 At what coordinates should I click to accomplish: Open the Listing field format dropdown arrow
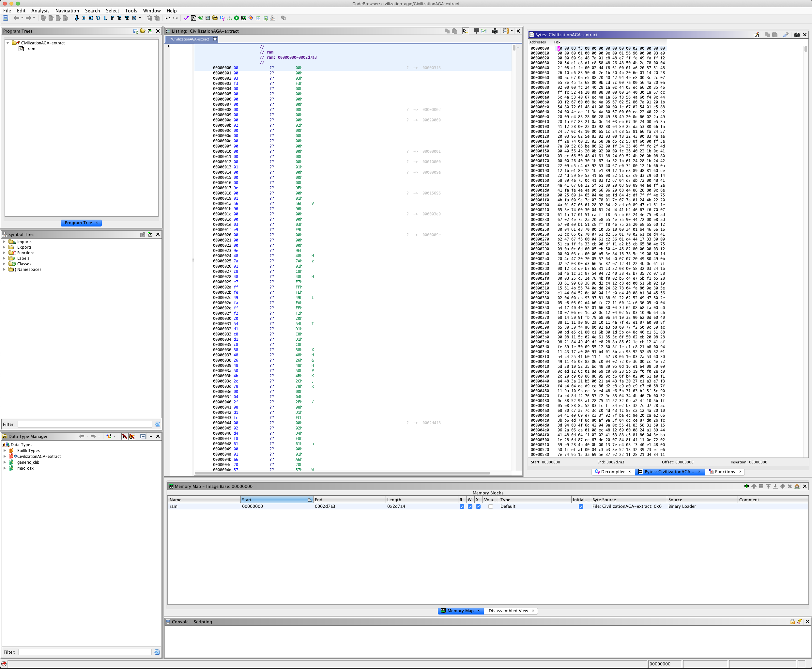coord(512,31)
